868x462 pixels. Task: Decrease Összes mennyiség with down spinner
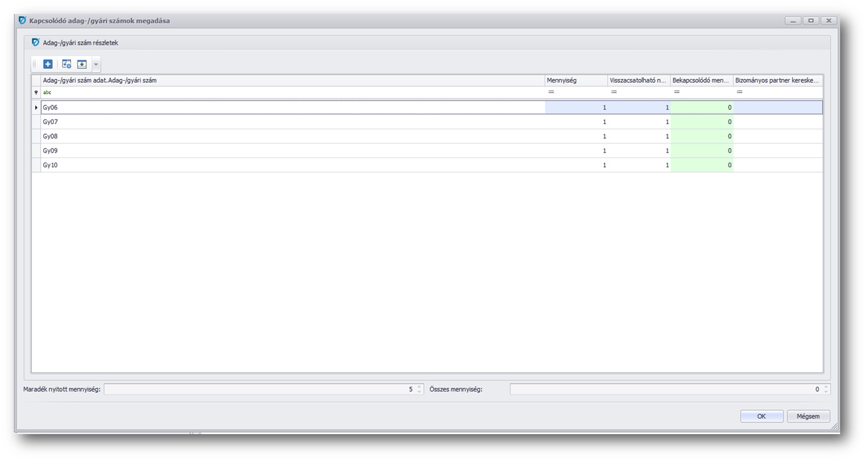(826, 392)
